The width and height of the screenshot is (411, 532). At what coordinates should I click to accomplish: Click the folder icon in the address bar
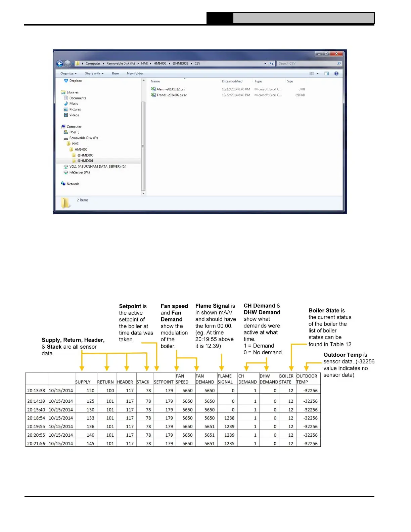[78, 63]
